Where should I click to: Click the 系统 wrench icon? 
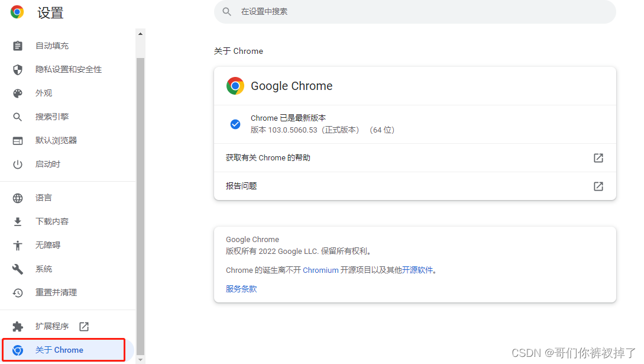click(x=18, y=269)
